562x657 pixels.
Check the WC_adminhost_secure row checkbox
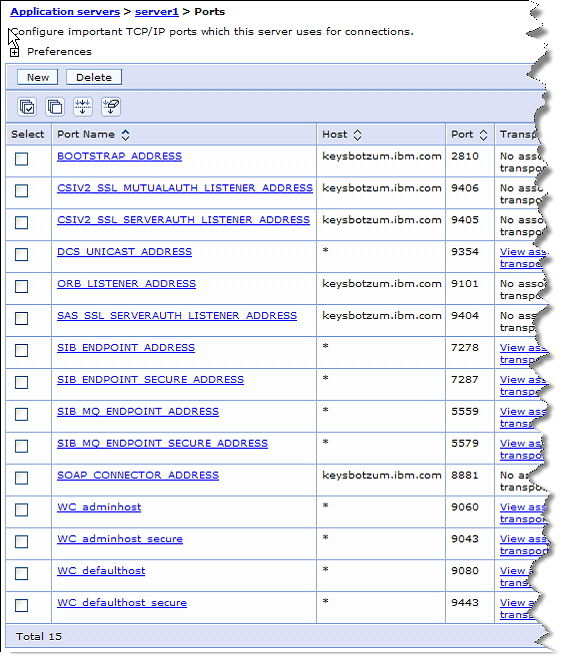pyautogui.click(x=21, y=542)
